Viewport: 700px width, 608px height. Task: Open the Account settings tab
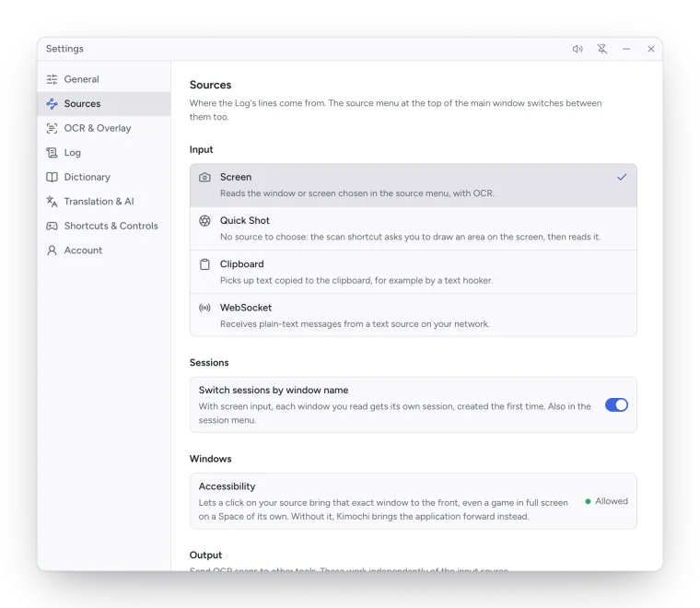click(104, 251)
